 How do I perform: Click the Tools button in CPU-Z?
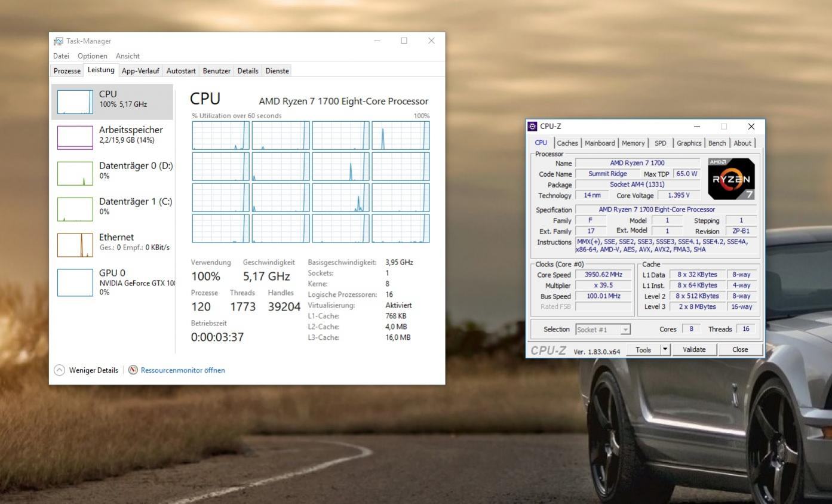(643, 350)
